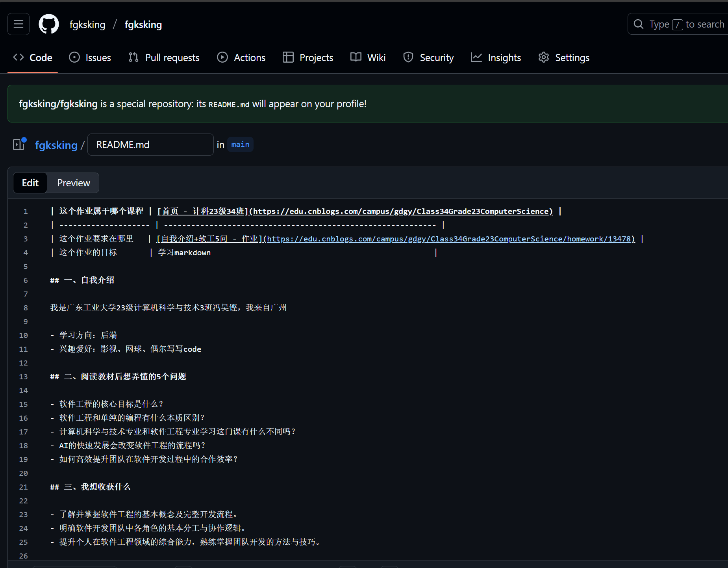The height and width of the screenshot is (568, 728).
Task: Click the link text '[首页 - 计科23级34班]' on line 1
Action: (x=203, y=211)
